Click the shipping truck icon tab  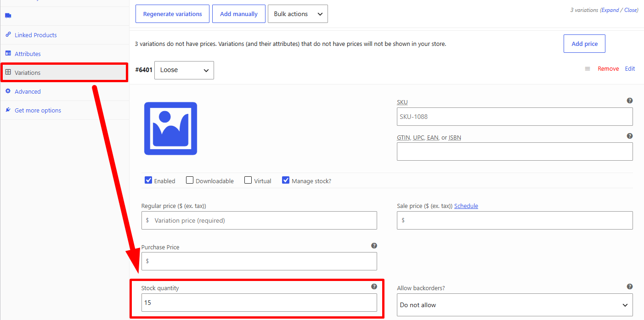point(8,16)
